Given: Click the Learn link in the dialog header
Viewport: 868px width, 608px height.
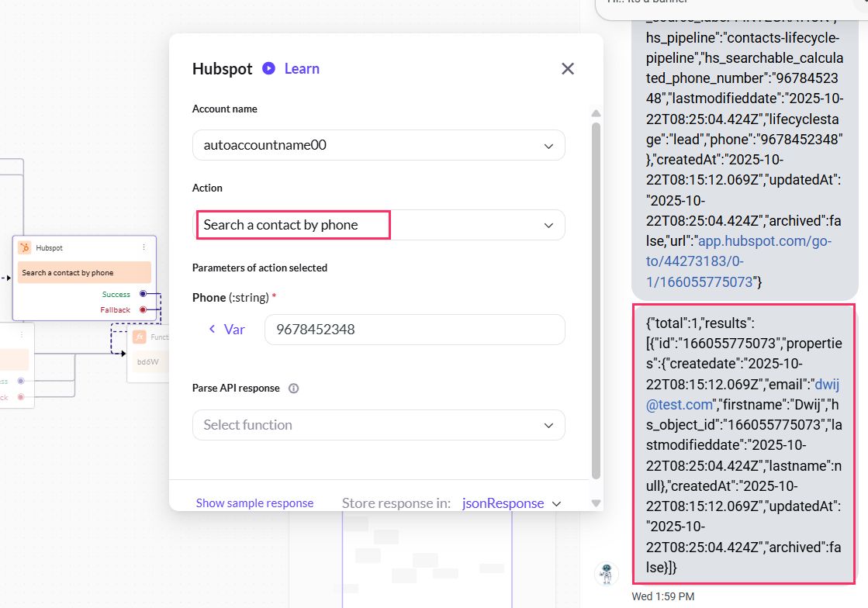Looking at the screenshot, I should (x=302, y=68).
